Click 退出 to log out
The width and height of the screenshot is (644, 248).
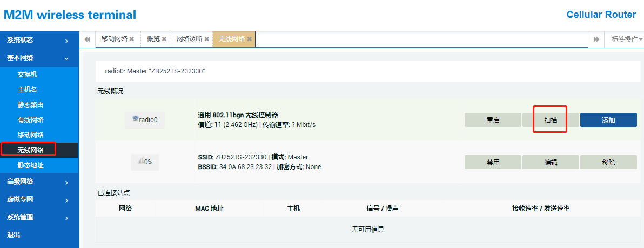pos(14,235)
